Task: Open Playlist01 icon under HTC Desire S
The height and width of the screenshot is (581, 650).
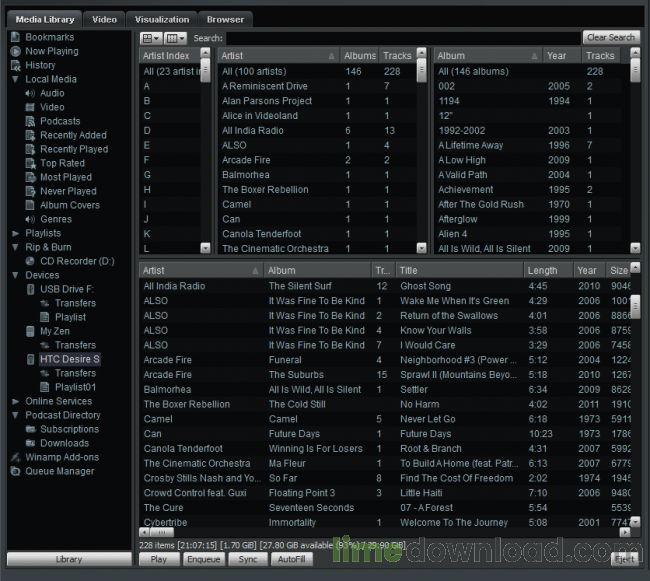Action: point(45,387)
